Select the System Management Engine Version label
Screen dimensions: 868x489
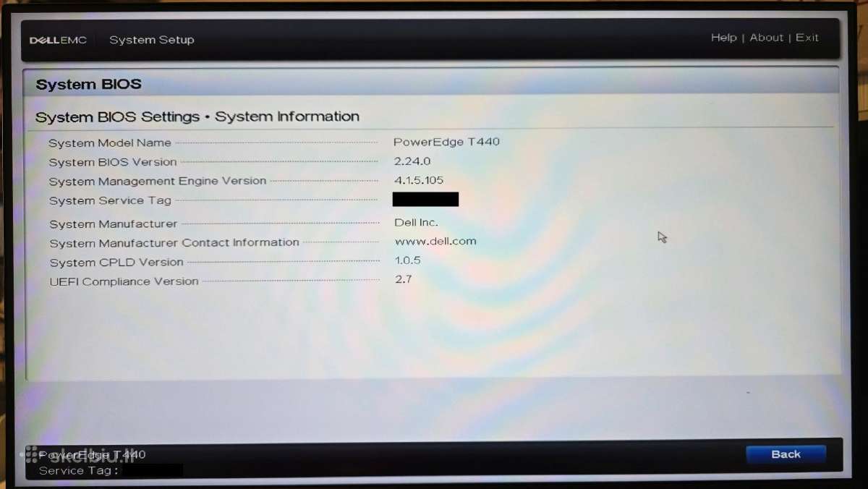tap(158, 181)
